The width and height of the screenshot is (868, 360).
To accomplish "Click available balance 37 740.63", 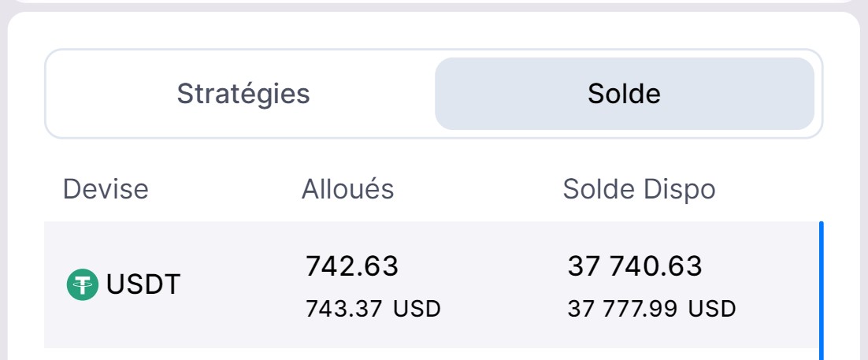I will click(634, 266).
